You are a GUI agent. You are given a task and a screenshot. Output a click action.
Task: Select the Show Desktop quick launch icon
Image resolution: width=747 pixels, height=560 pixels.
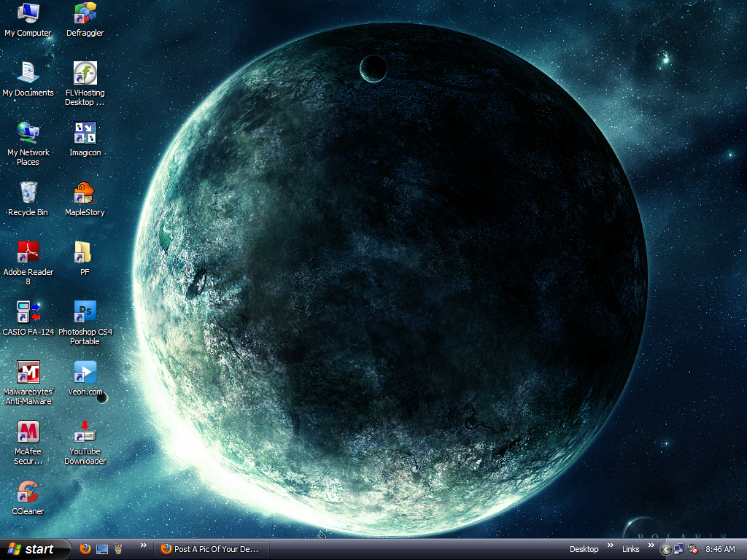(102, 549)
